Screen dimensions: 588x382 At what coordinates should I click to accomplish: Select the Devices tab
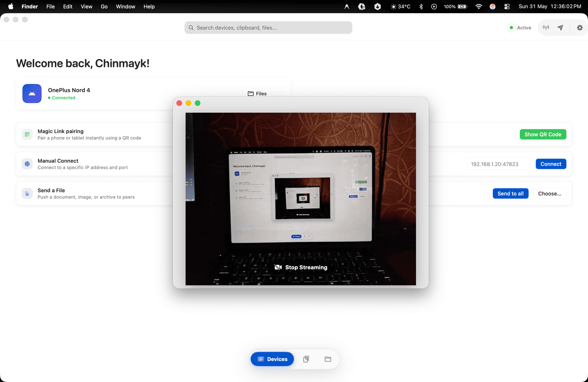(272, 359)
